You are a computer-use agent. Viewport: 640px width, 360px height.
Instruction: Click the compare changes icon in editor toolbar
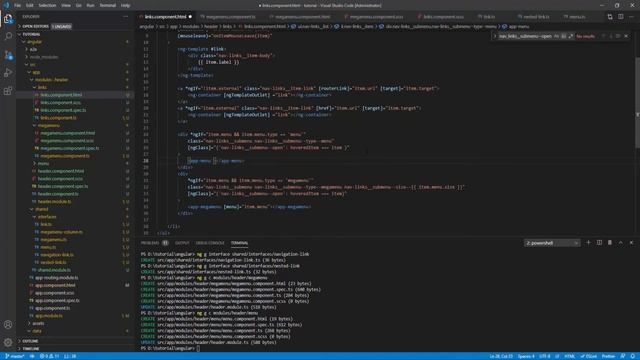(x=610, y=17)
